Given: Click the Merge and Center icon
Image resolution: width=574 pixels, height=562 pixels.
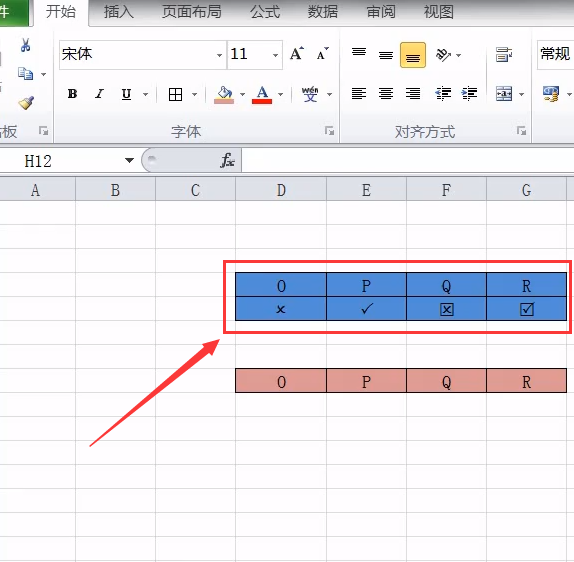Looking at the screenshot, I should click(504, 94).
